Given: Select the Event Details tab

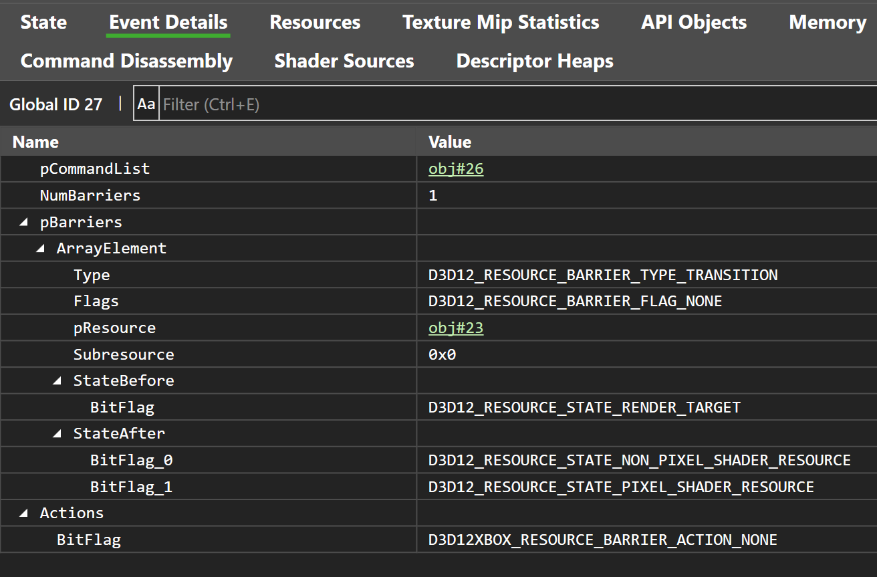Looking at the screenshot, I should click(168, 22).
